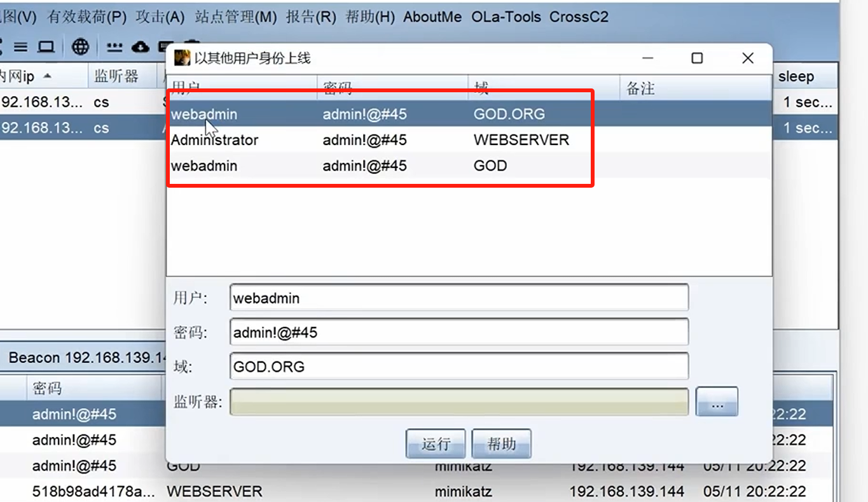
Task: Select WEBSERVER in the bottom credentials table
Action: click(x=214, y=491)
